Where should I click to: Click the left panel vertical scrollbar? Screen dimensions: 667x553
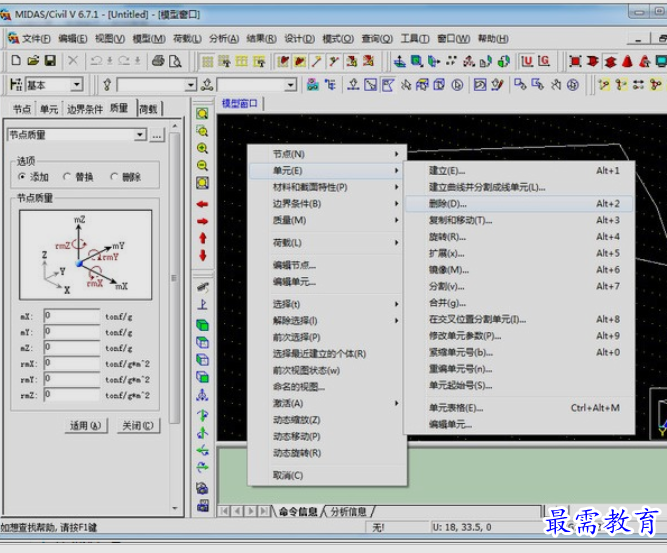pos(174,276)
